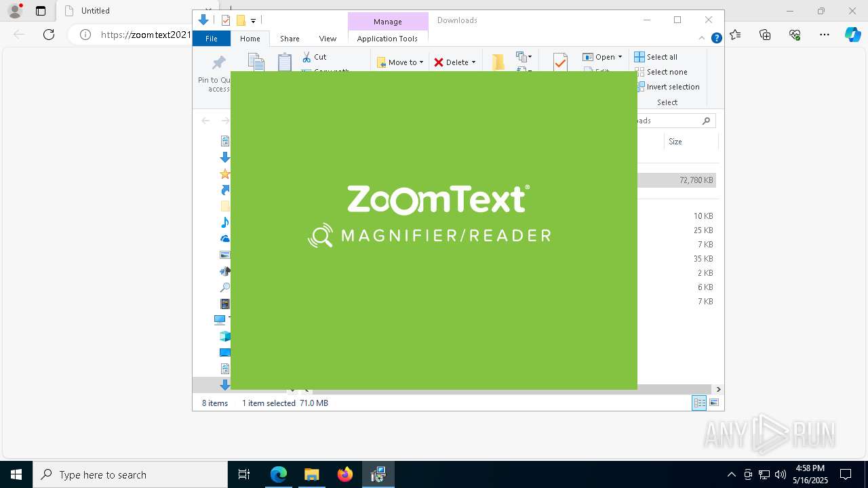Image resolution: width=868 pixels, height=488 pixels.
Task: Click the Edge profile avatar icon
Action: 14,11
